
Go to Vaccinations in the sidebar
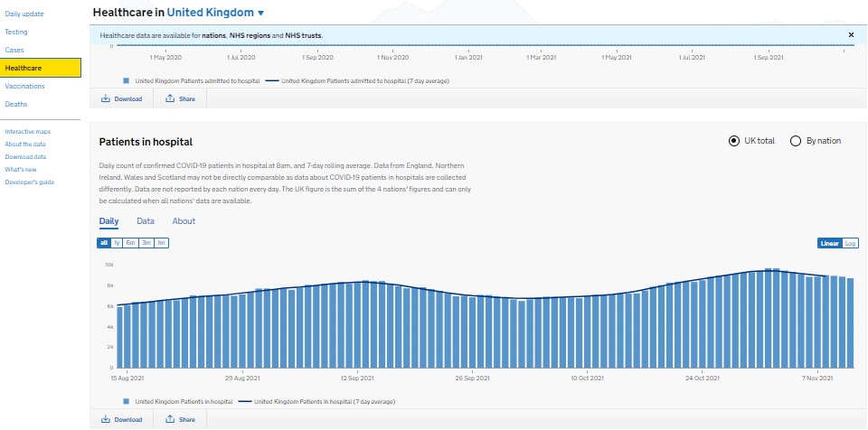click(x=24, y=86)
